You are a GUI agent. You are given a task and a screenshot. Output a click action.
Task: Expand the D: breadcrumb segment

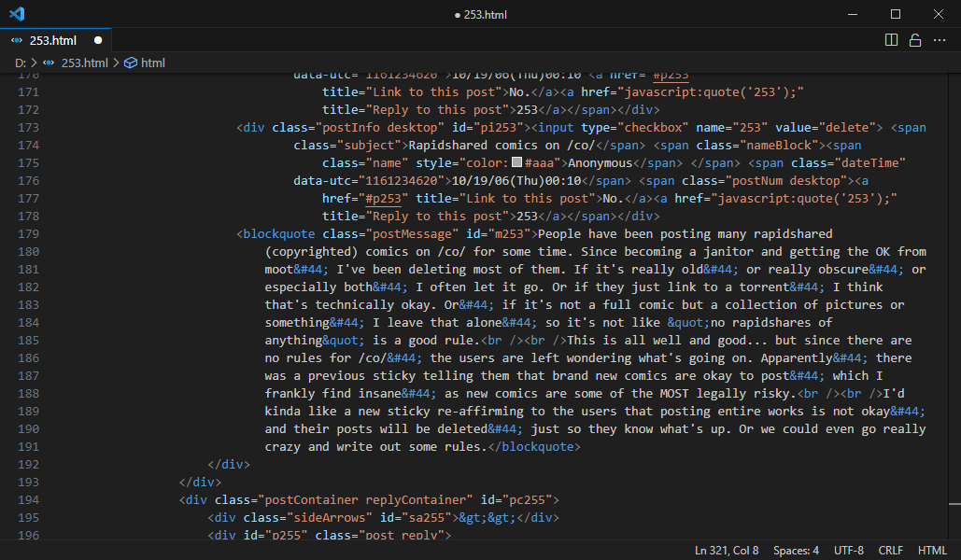(20, 63)
